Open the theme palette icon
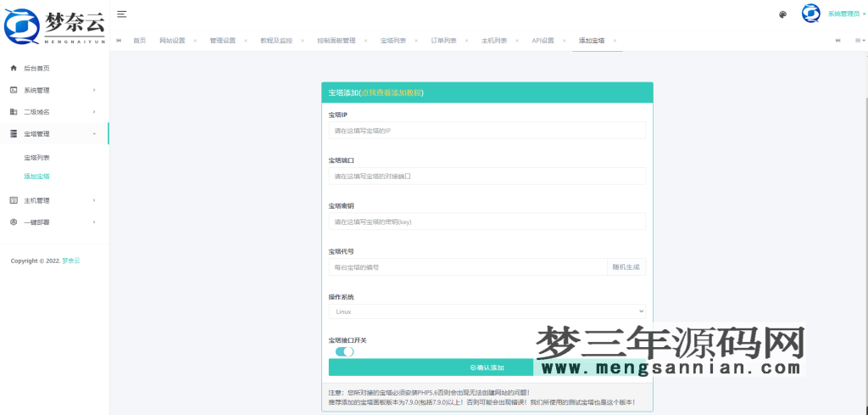This screenshot has height=415, width=868. point(782,15)
